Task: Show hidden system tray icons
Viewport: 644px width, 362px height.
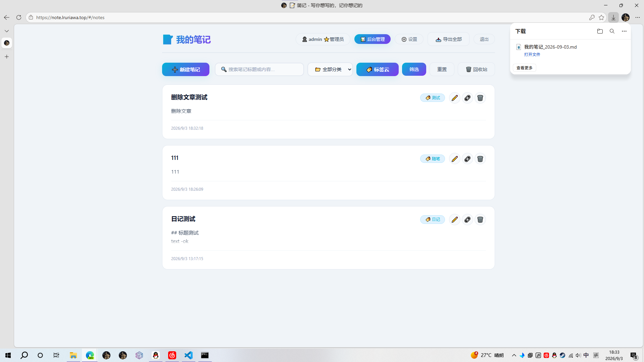Action: coord(514,355)
